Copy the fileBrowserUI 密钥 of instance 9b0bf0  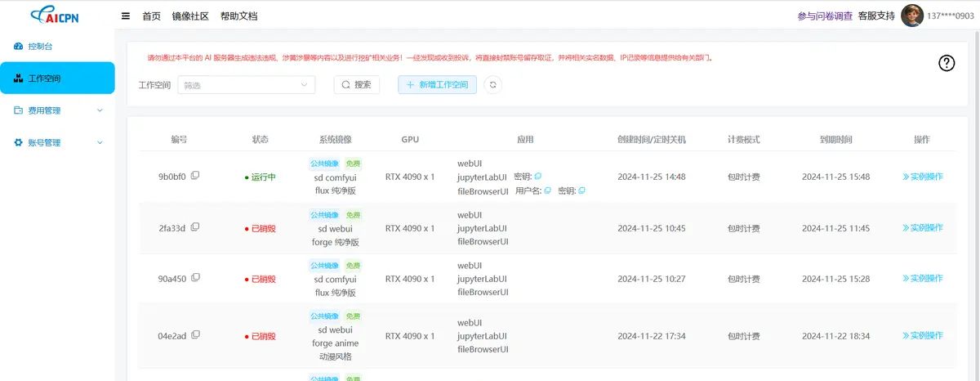[x=582, y=190]
